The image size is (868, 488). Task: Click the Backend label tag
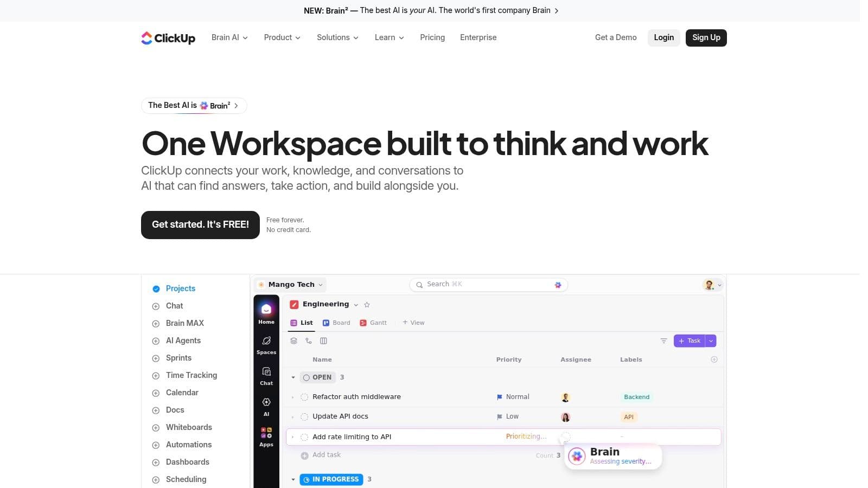coord(637,397)
